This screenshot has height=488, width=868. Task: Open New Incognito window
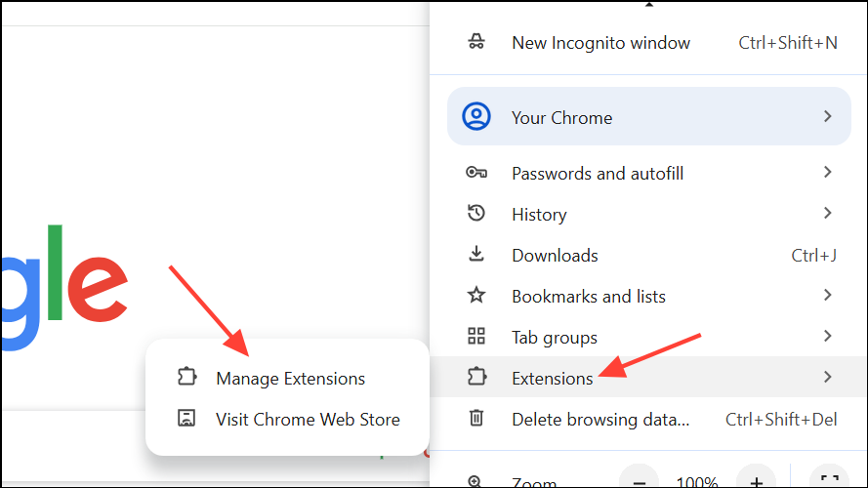(600, 42)
